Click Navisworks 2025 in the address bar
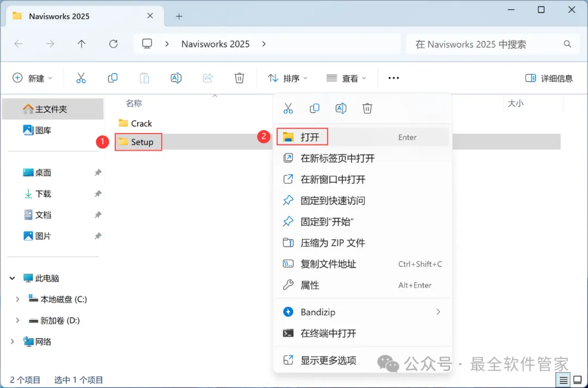588x388 pixels. point(216,44)
